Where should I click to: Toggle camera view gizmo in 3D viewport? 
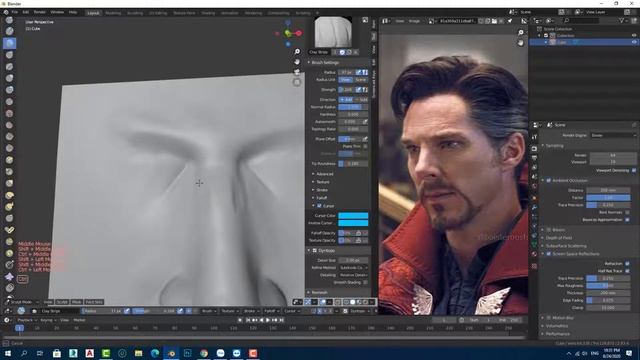coord(297,72)
